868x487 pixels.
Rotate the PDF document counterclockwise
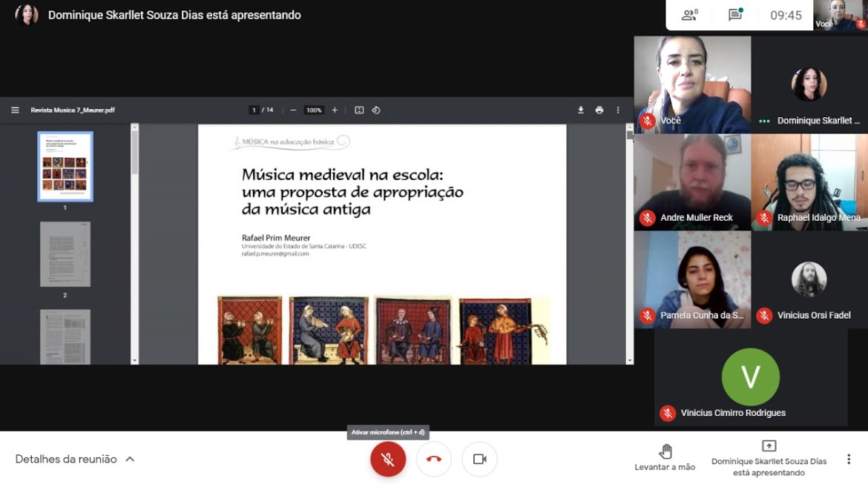[376, 110]
